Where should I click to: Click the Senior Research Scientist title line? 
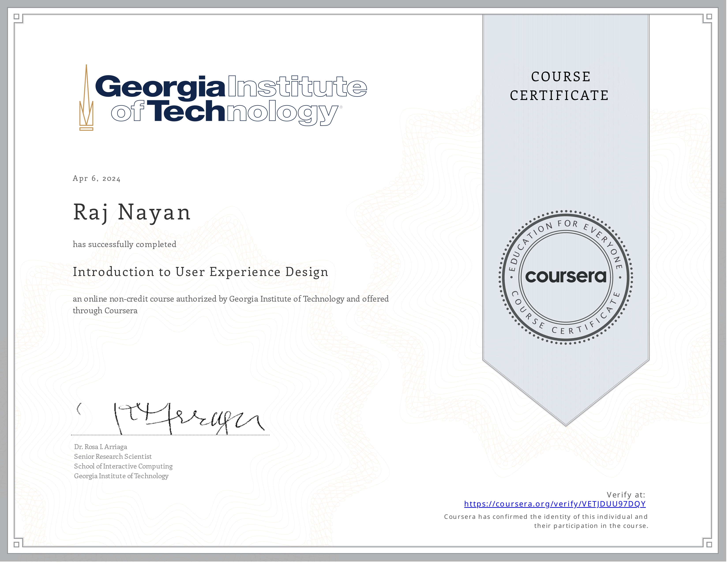click(x=113, y=456)
